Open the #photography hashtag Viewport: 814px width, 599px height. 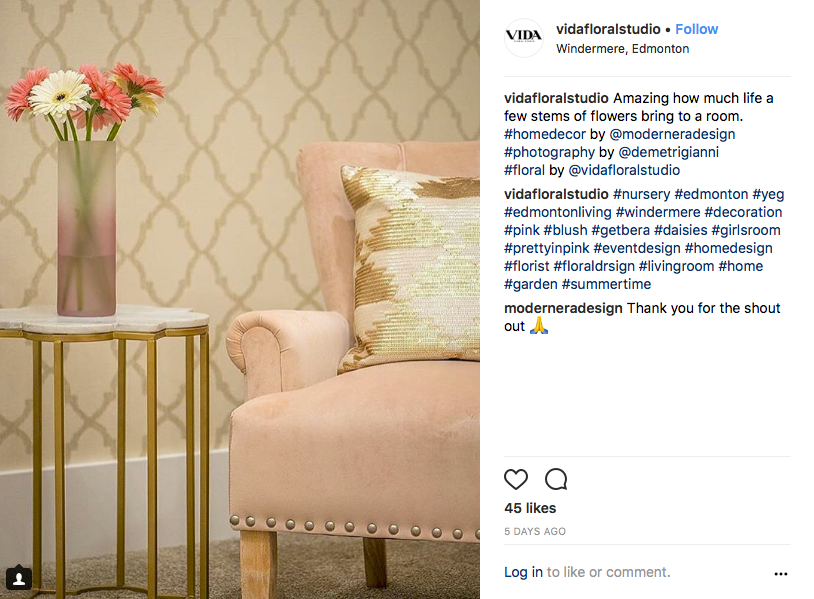[x=549, y=152]
